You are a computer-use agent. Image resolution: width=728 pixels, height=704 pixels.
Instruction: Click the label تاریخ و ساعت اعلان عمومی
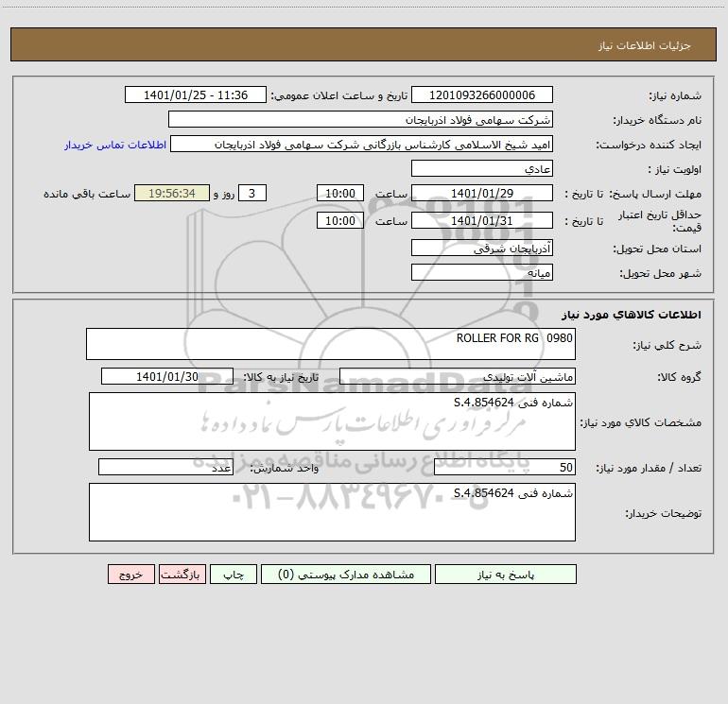[x=338, y=95]
